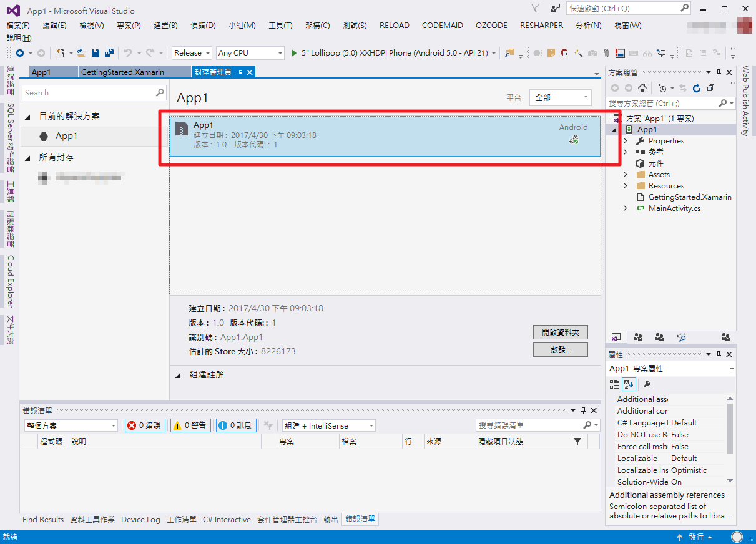Click the magic wand toolbar icon
This screenshot has height=544, width=756.
[579, 53]
